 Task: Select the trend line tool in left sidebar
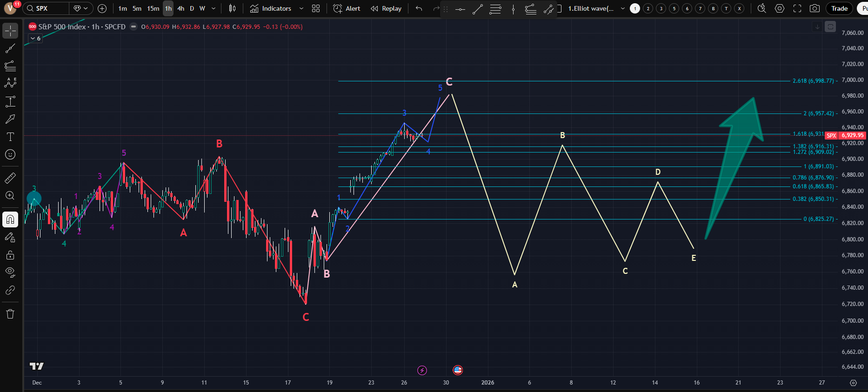click(10, 49)
